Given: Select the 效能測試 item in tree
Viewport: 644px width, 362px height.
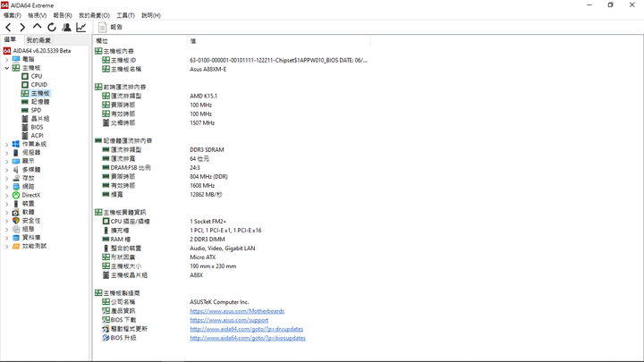Looking at the screenshot, I should click(x=34, y=247).
